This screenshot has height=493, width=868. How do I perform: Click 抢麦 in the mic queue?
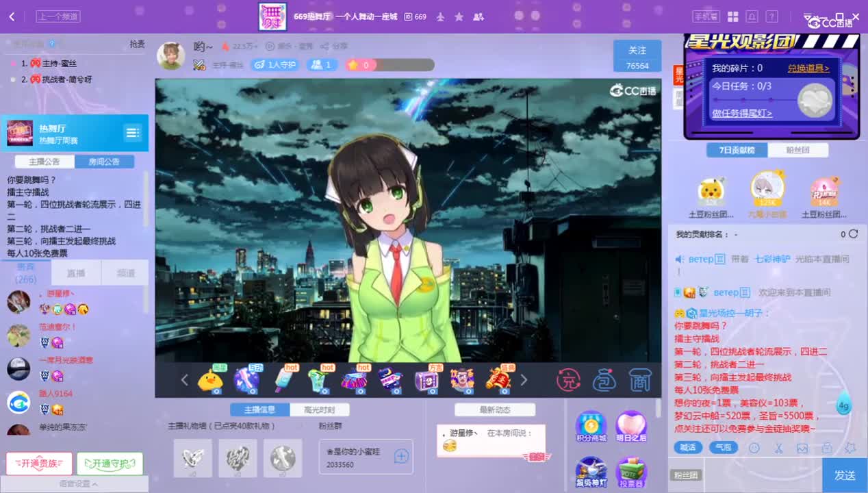pos(137,44)
